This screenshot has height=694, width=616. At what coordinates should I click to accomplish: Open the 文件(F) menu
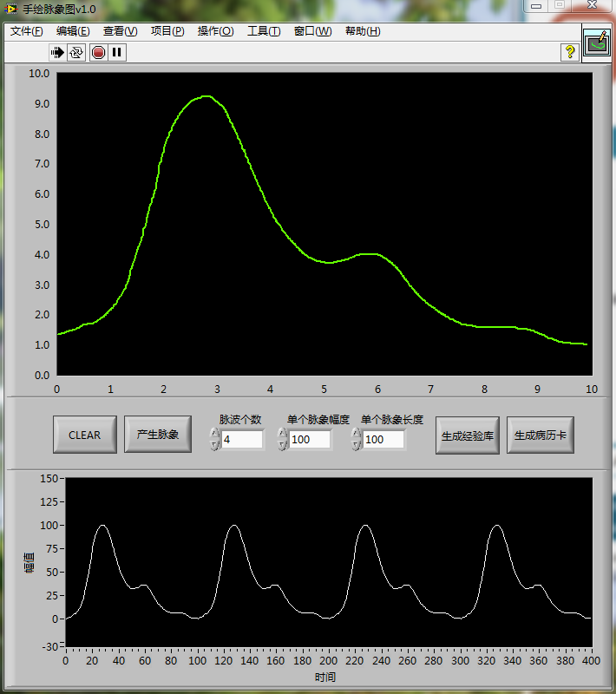click(27, 31)
